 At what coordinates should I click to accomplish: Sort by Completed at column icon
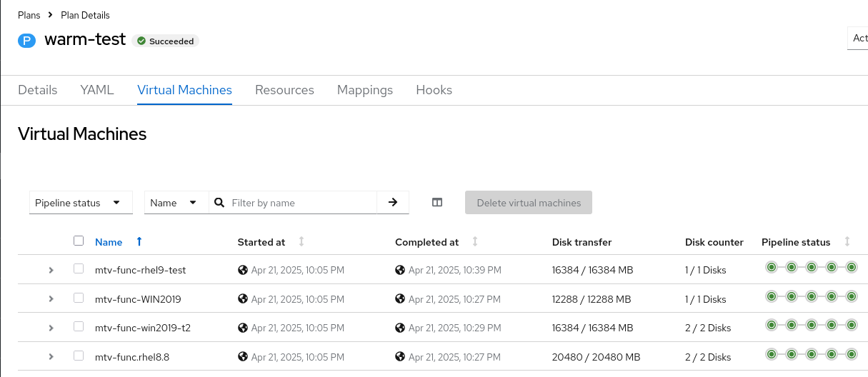[475, 242]
